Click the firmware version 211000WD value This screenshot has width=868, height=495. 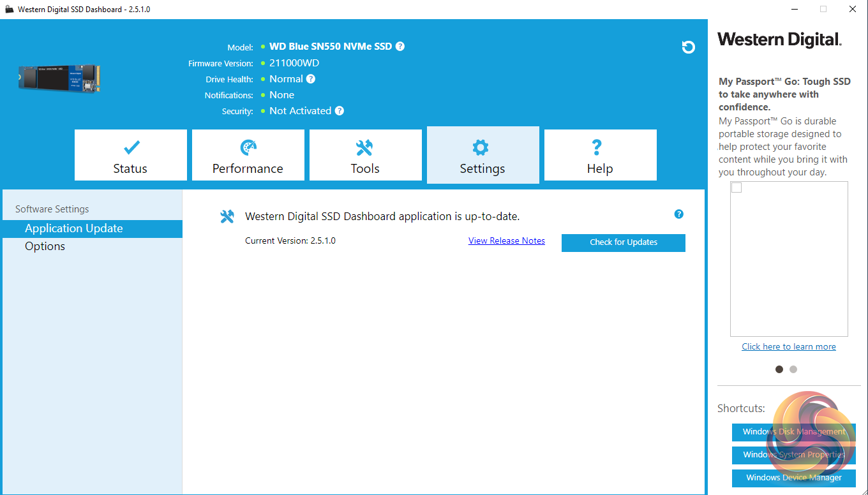[294, 63]
